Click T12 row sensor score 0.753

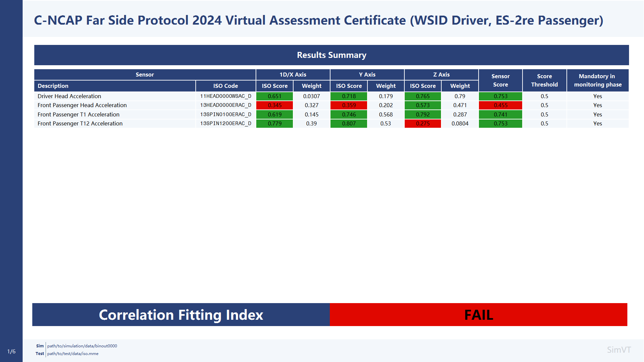501,123
